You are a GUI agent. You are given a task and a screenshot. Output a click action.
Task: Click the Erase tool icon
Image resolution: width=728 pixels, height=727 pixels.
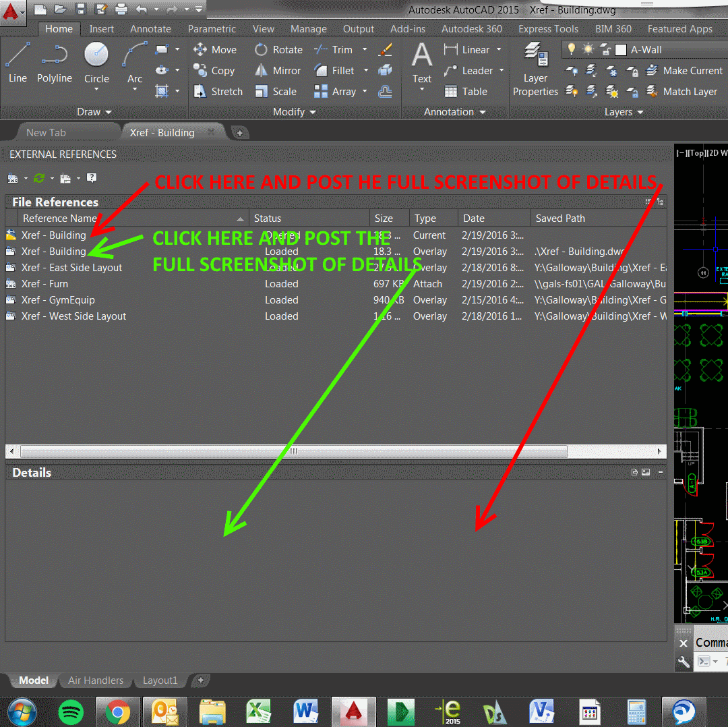[x=386, y=49]
